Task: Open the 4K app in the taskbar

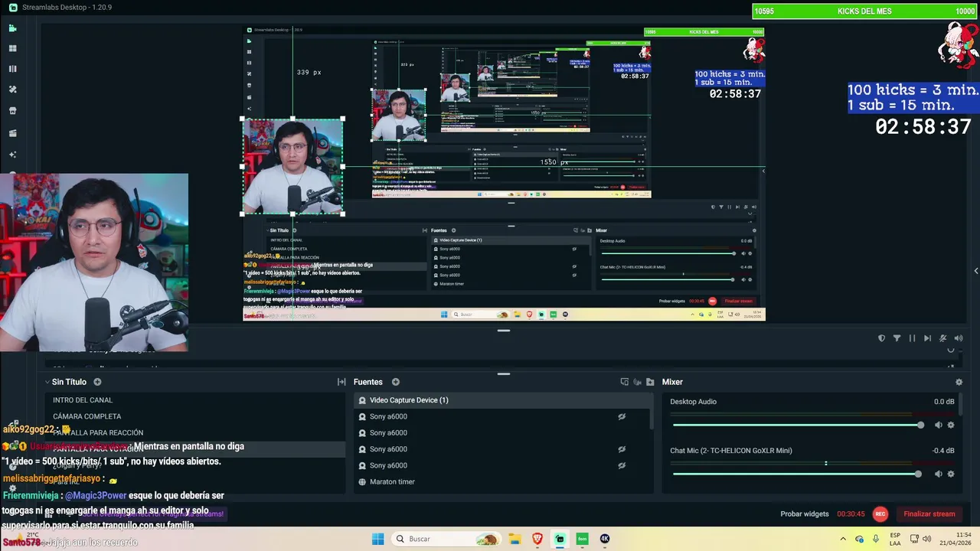Action: 605,539
